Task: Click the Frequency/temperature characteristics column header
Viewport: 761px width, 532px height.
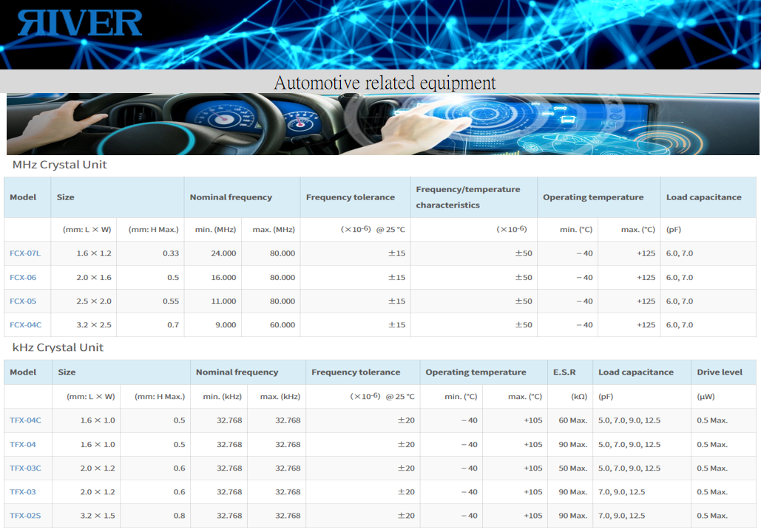Action: [x=467, y=197]
